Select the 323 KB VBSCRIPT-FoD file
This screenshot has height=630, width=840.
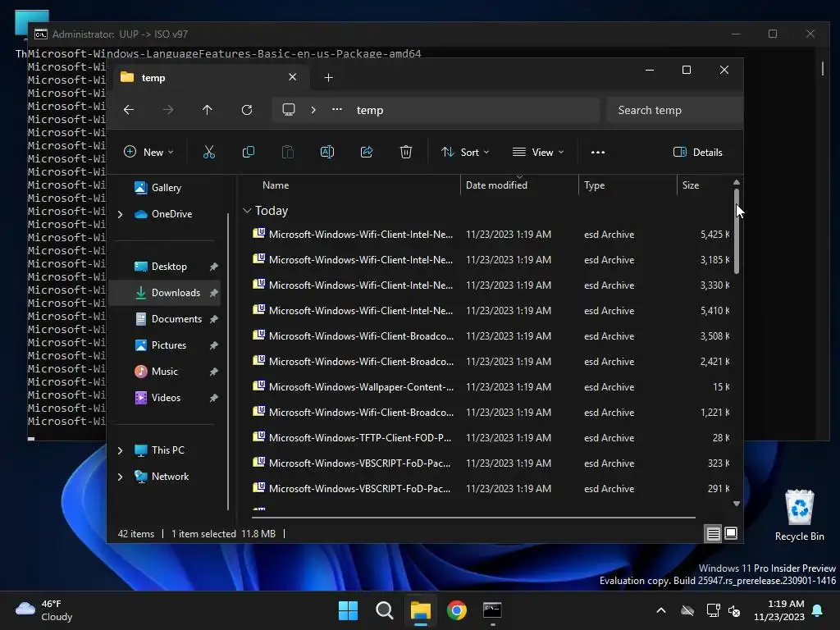coord(491,463)
